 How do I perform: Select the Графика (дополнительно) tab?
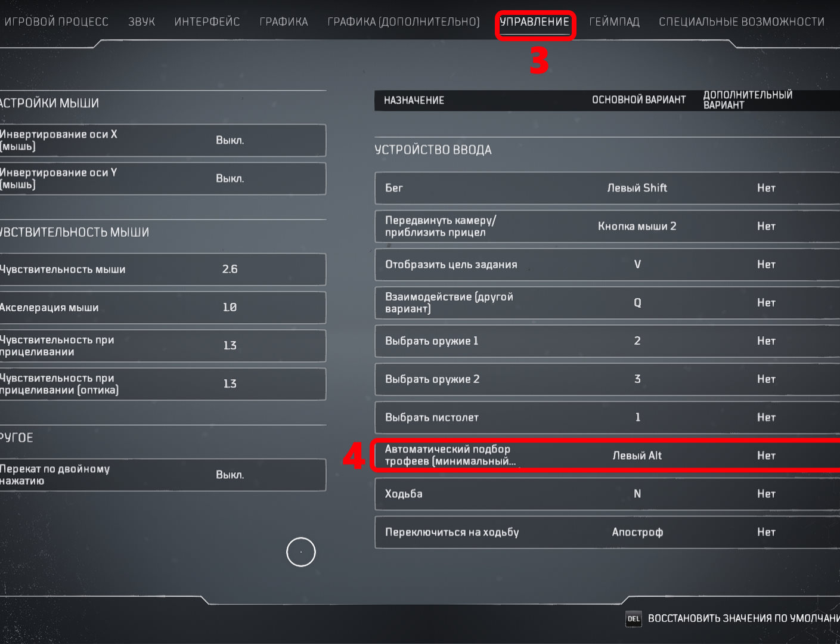(404, 21)
